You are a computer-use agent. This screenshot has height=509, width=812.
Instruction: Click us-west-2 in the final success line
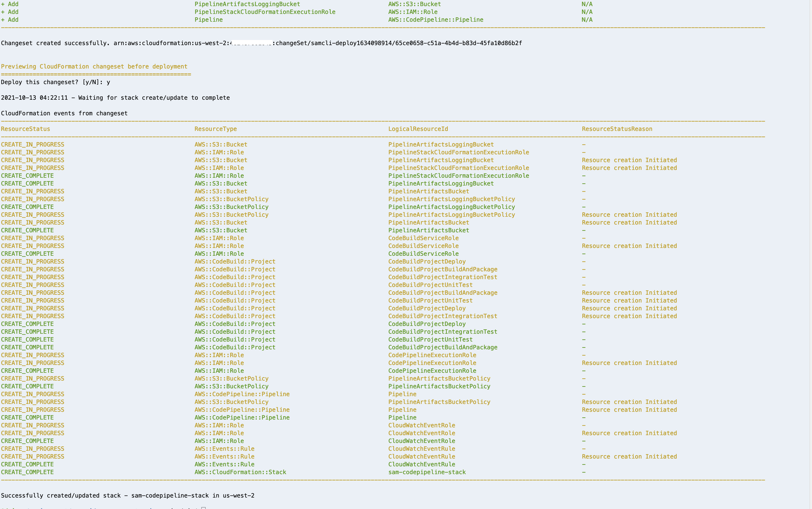click(239, 496)
